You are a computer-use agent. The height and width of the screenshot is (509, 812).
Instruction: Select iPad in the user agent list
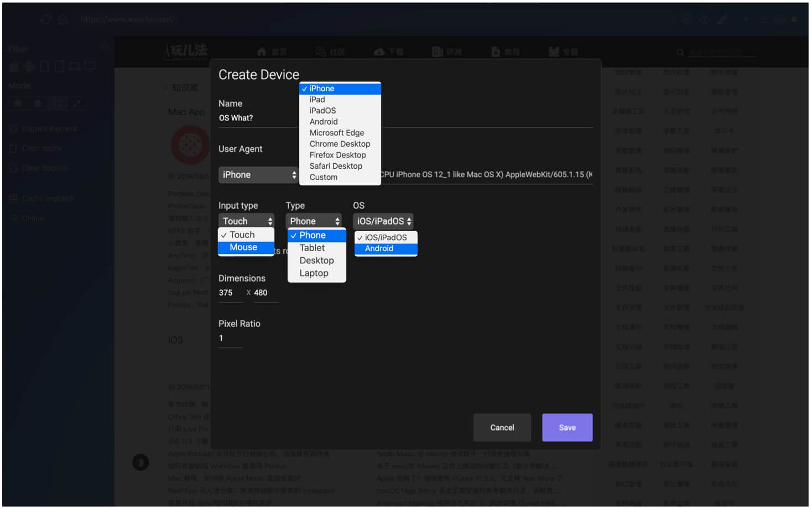coord(340,100)
